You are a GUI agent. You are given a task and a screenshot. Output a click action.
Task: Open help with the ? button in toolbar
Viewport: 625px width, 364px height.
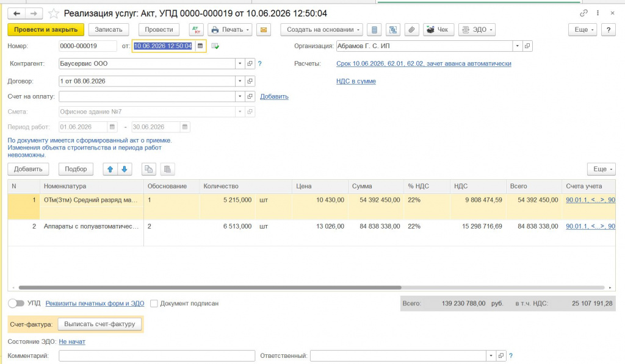[x=609, y=29]
